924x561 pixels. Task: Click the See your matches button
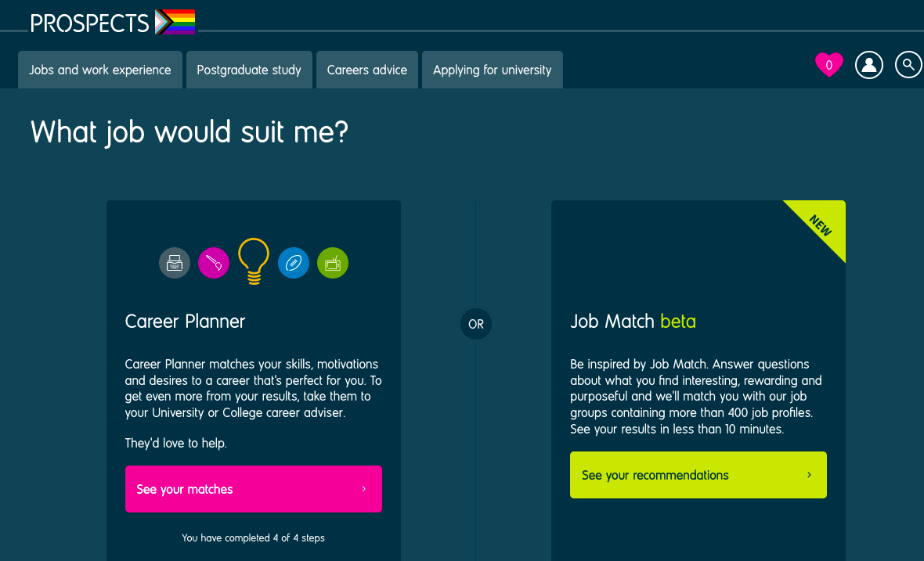[x=254, y=489]
